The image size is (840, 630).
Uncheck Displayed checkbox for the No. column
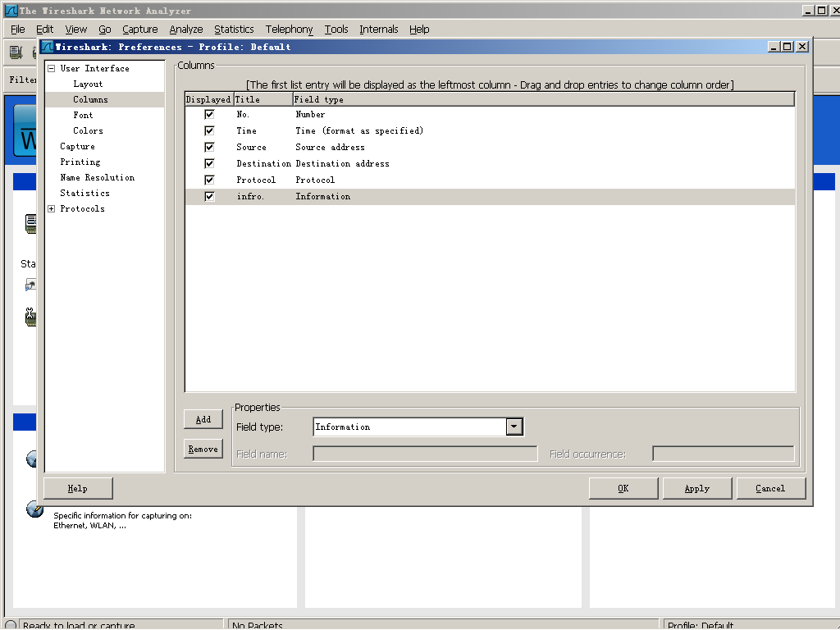coord(209,114)
